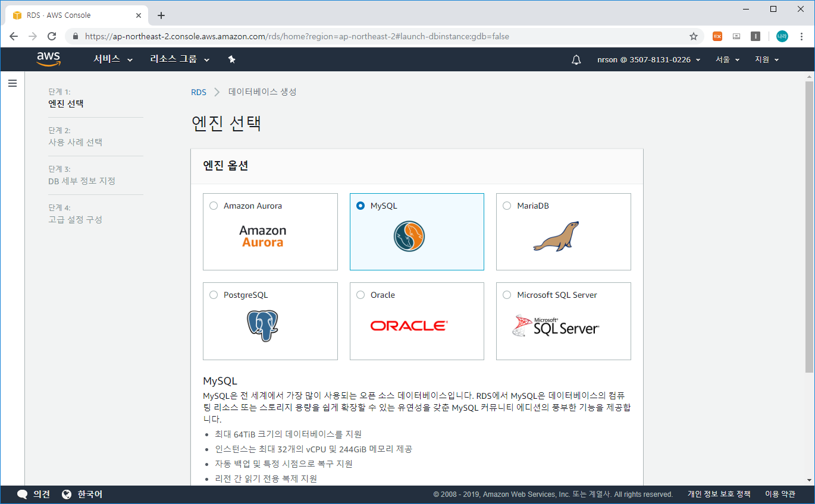The height and width of the screenshot is (504, 815).
Task: Click the 의견 feedback link
Action: pyautogui.click(x=41, y=494)
